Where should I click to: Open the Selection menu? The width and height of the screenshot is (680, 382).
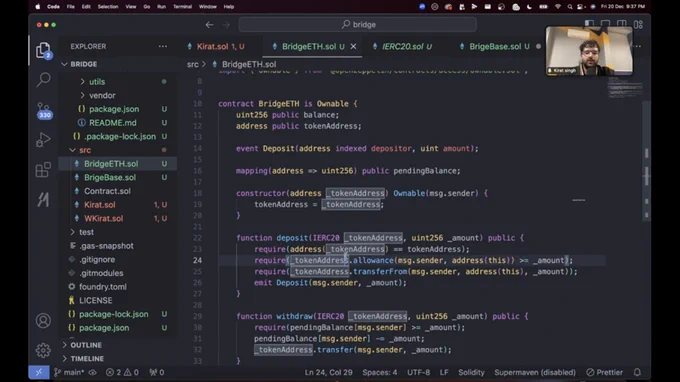click(x=108, y=7)
